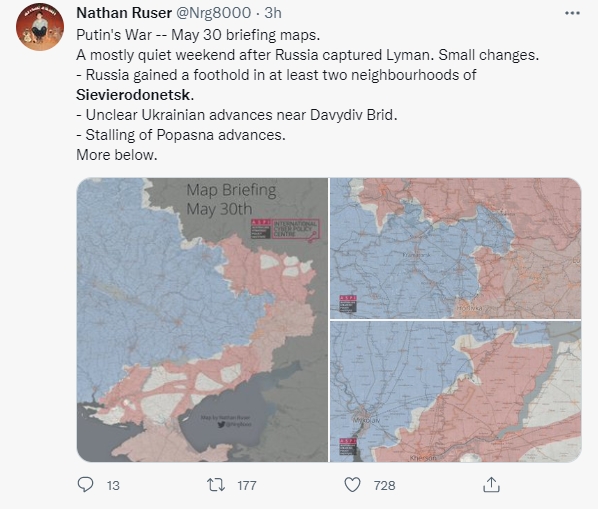Open the @Nrg8000 handle link

(x=213, y=13)
